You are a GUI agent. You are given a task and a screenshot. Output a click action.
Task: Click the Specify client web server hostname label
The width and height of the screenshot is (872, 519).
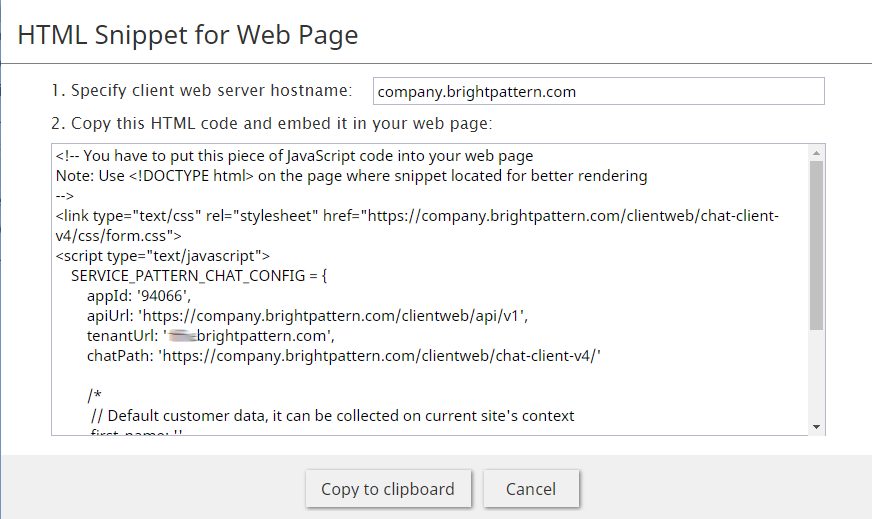pyautogui.click(x=201, y=91)
